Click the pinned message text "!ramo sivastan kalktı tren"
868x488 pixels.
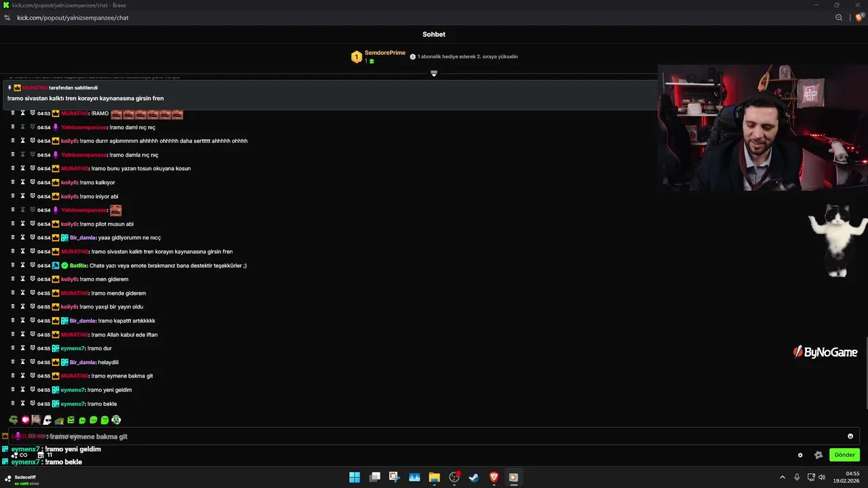point(85,98)
